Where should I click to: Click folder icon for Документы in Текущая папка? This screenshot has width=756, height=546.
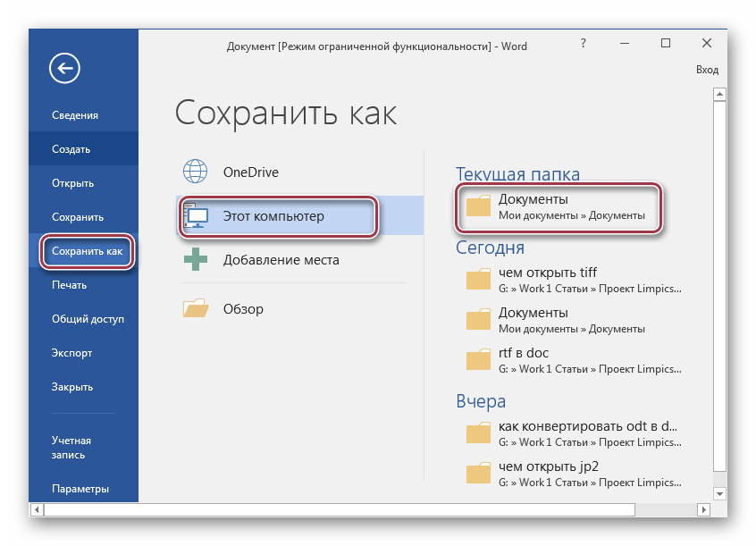click(479, 207)
